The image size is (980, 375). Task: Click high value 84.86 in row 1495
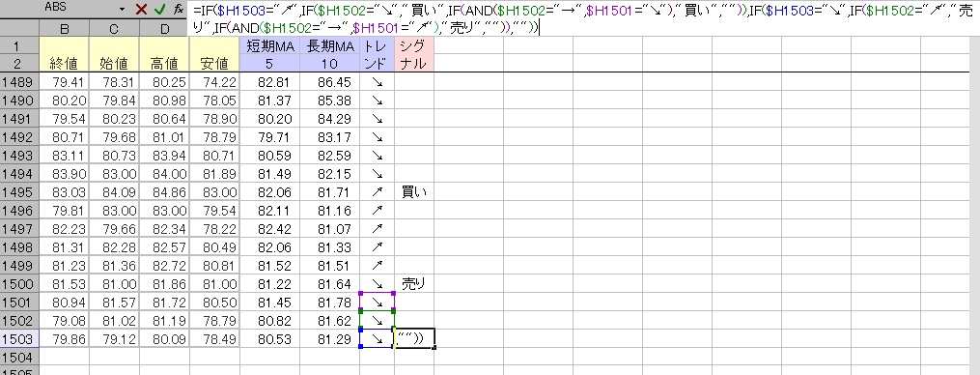pos(164,192)
